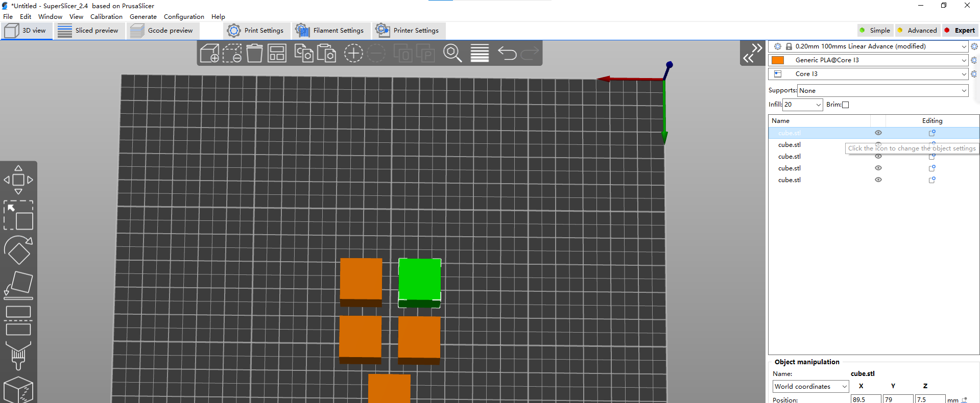Click the Undo arrow icon
The width and height of the screenshot is (980, 403).
click(x=507, y=53)
